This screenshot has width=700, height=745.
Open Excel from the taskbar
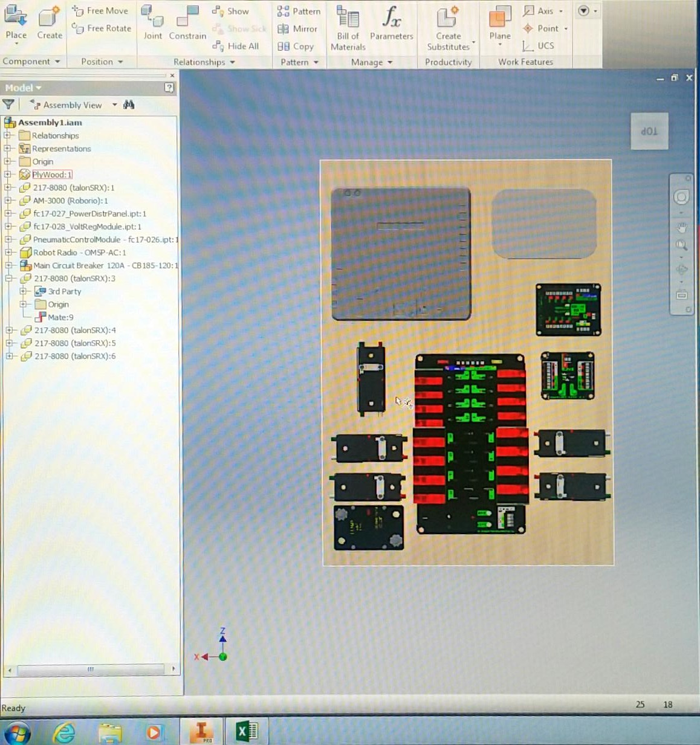(x=247, y=732)
